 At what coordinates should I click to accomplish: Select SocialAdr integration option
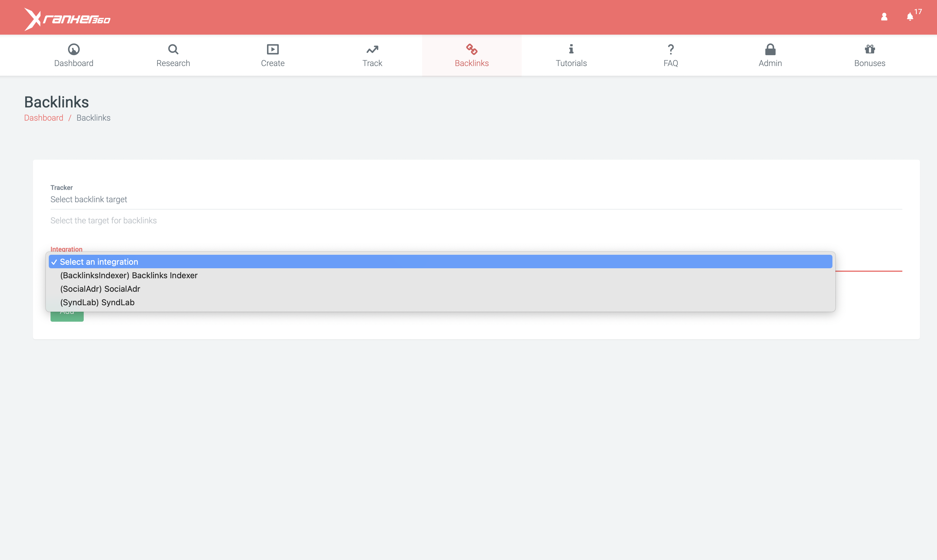pyautogui.click(x=440, y=289)
